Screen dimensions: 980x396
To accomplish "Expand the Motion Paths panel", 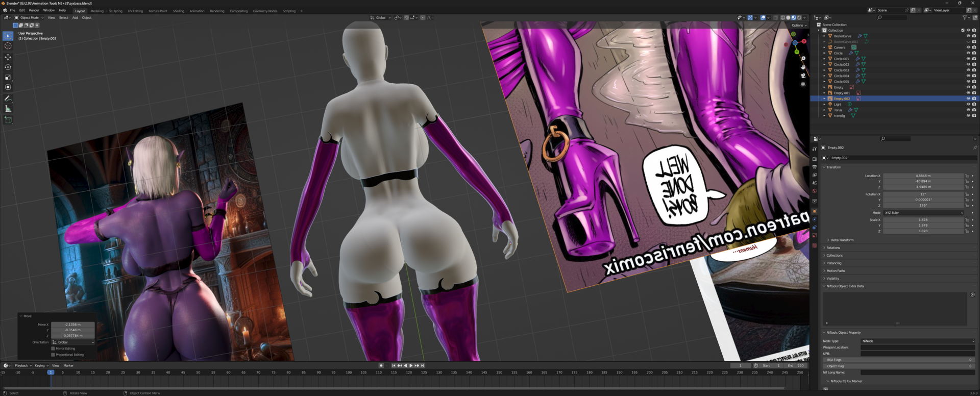I will (835, 271).
